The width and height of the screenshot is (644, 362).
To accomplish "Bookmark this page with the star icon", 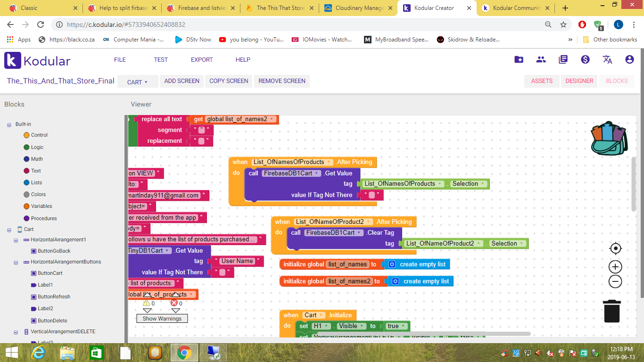I will [563, 25].
